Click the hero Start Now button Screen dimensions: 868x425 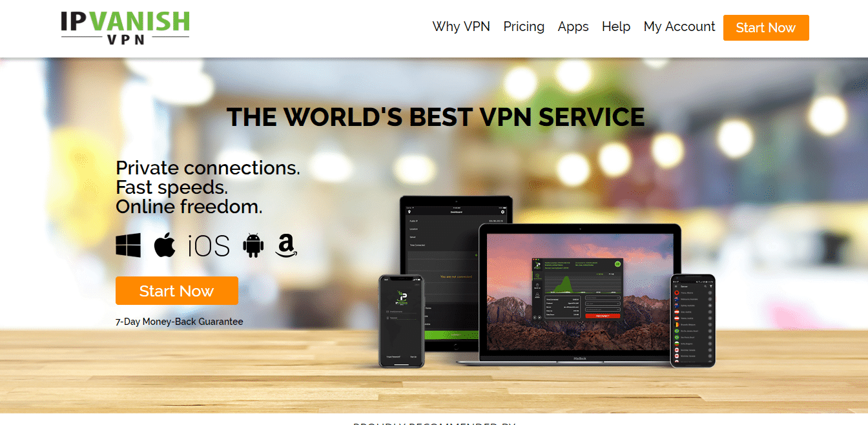pos(177,291)
